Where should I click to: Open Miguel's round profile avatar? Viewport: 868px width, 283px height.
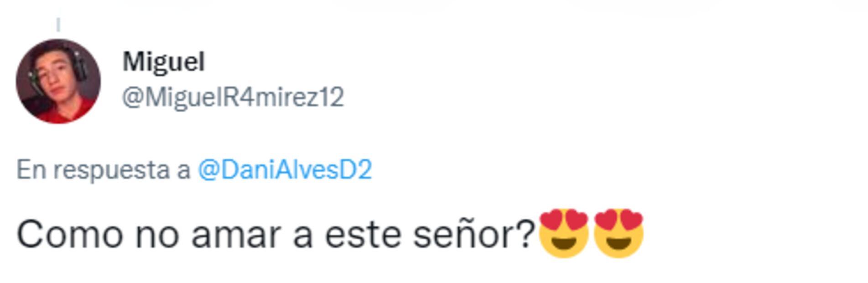pyautogui.click(x=58, y=81)
